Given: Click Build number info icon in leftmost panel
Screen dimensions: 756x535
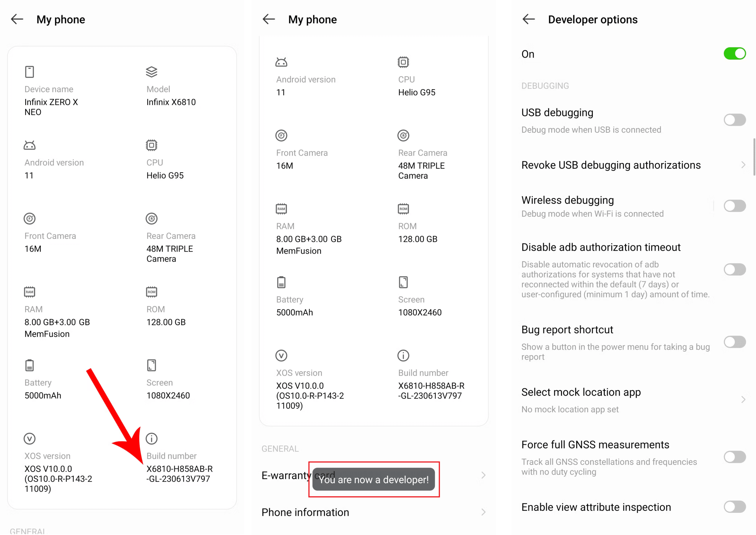Looking at the screenshot, I should [151, 438].
